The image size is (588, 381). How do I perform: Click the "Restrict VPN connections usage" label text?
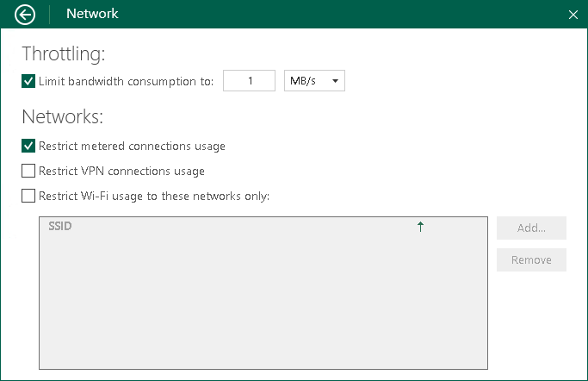[x=121, y=171]
